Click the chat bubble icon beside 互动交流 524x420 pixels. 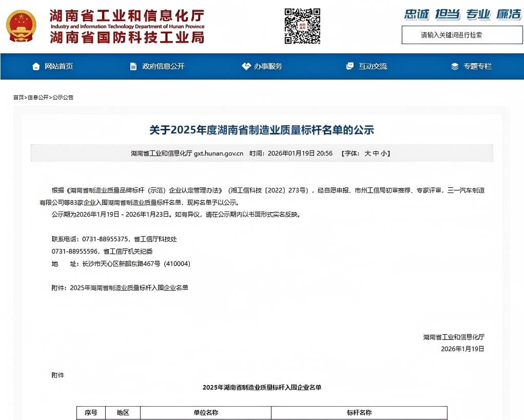(x=350, y=66)
